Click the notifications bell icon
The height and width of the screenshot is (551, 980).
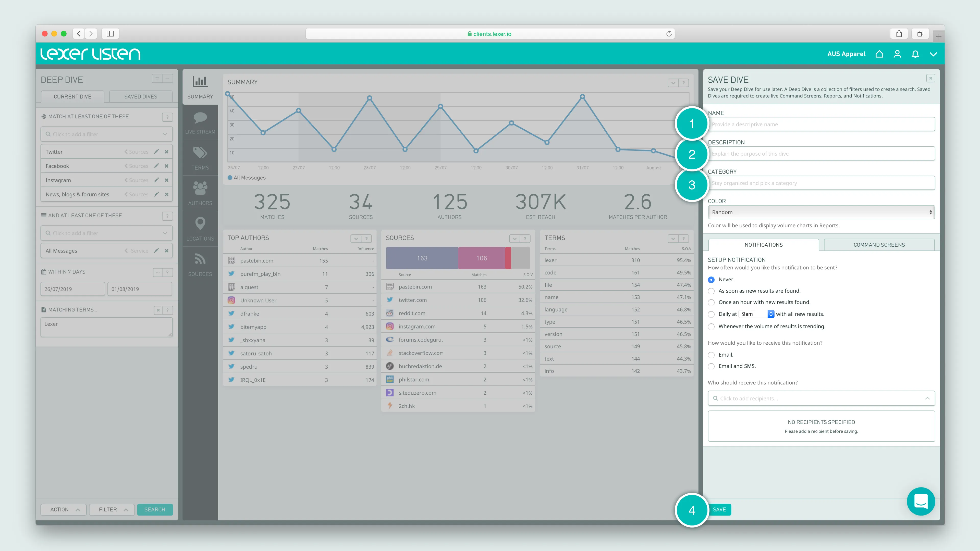click(915, 54)
